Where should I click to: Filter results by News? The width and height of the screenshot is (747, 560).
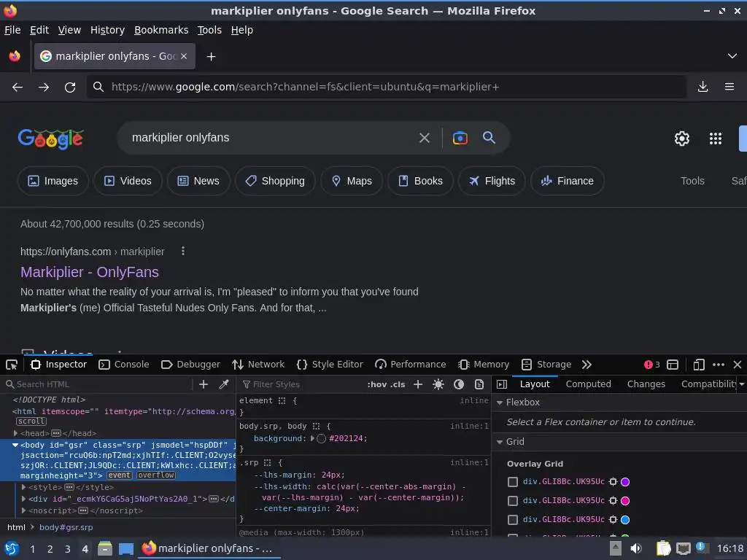tap(198, 181)
